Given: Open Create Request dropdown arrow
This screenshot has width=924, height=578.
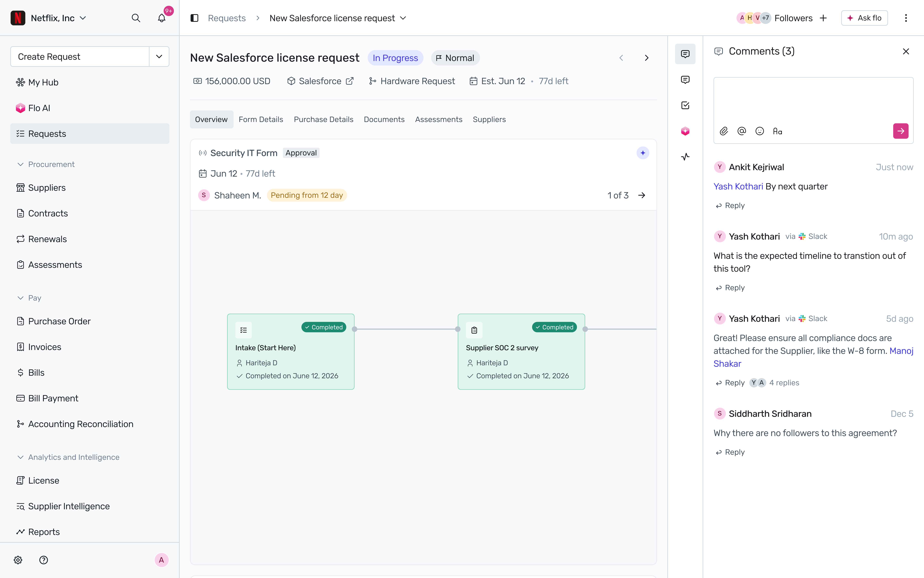Looking at the screenshot, I should click(159, 57).
